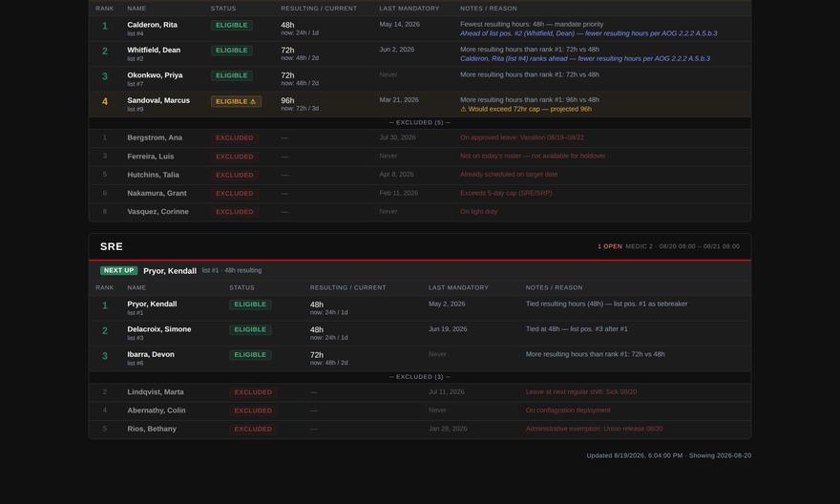This screenshot has height=504, width=840.
Task: Click SRE table LAST MANDATORY column header
Action: [x=458, y=287]
